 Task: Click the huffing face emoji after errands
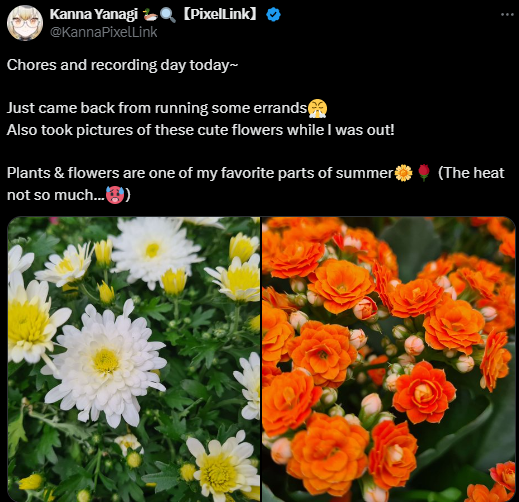coord(317,108)
